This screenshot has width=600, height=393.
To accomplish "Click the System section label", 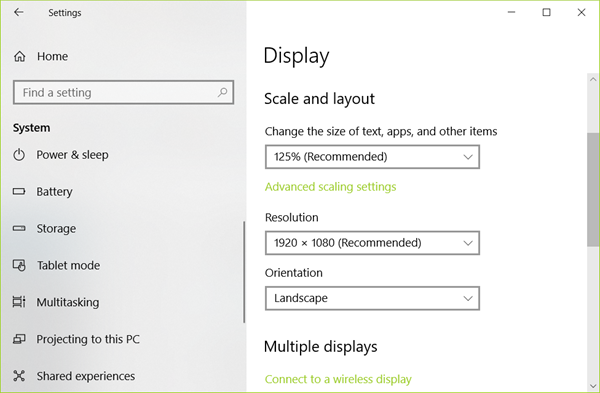I will pyautogui.click(x=31, y=128).
